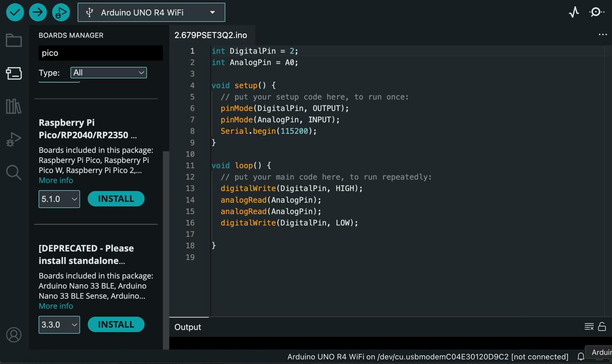Open the Sketchbook folder panel
This screenshot has width=612, height=364.
tap(13, 41)
